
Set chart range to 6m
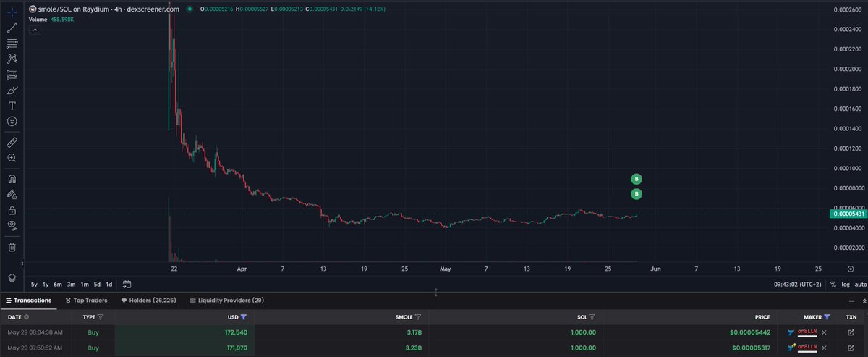pyautogui.click(x=58, y=284)
